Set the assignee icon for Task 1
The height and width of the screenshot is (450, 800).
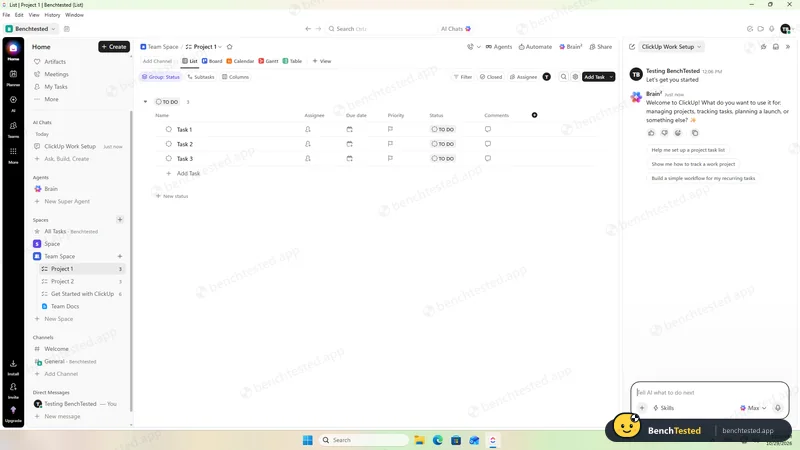click(x=308, y=129)
